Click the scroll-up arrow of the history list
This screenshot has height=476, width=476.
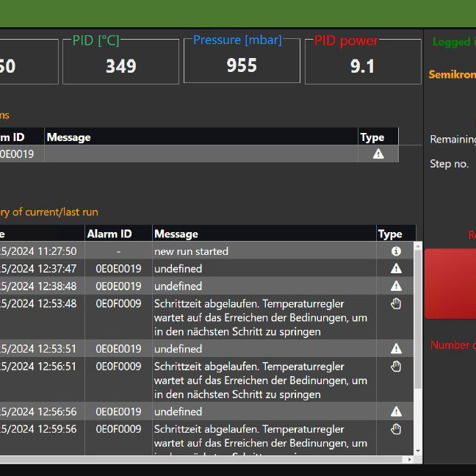418,245
